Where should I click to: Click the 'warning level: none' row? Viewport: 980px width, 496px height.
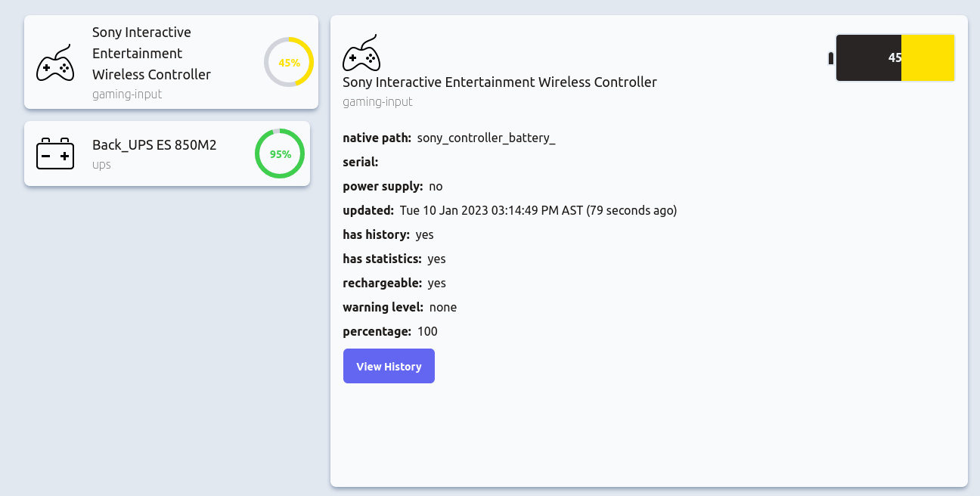tap(399, 307)
